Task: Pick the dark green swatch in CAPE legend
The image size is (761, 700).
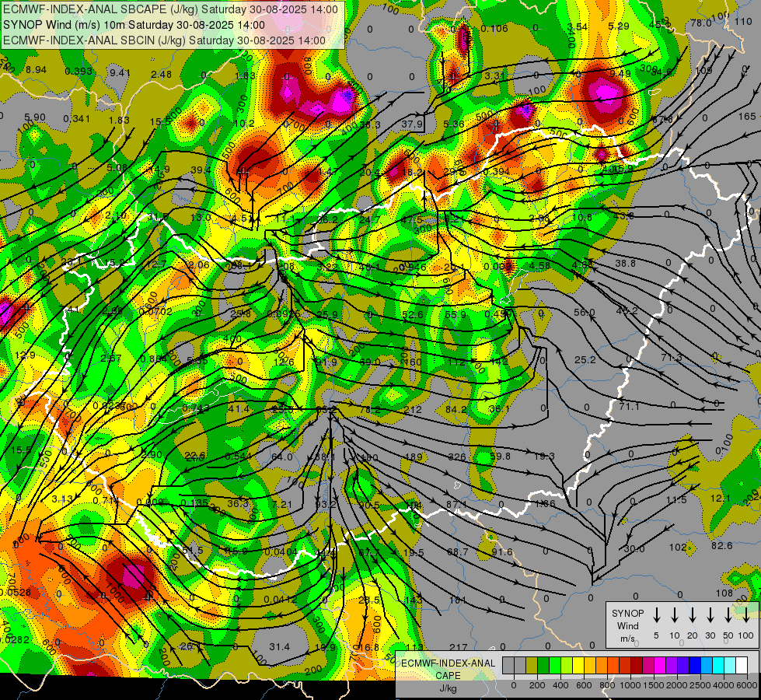Action: [543, 666]
